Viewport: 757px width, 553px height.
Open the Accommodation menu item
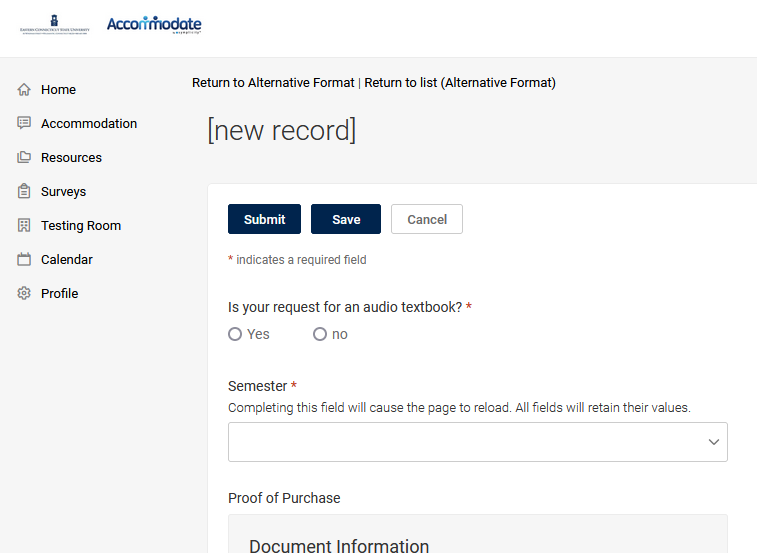[x=89, y=124]
